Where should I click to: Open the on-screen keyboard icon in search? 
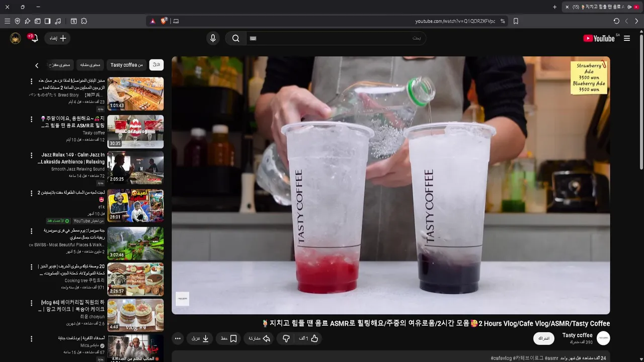tap(253, 38)
